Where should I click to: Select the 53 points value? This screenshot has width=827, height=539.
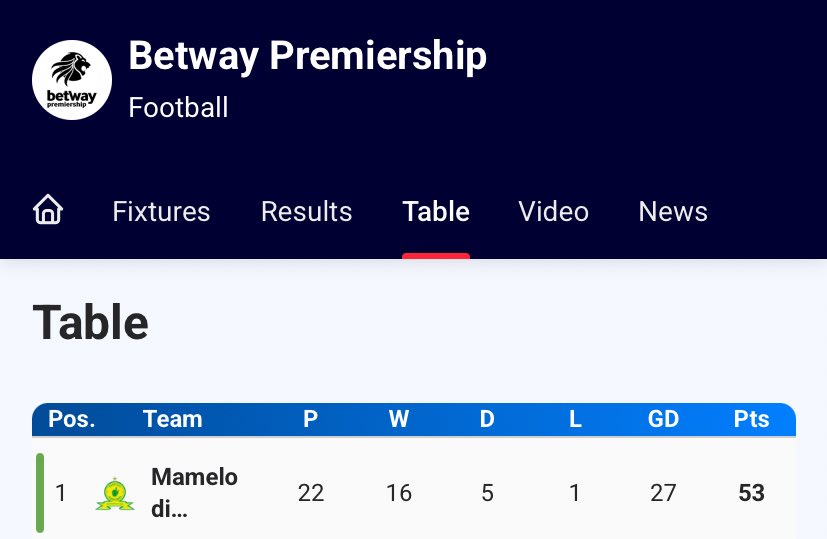coord(752,493)
